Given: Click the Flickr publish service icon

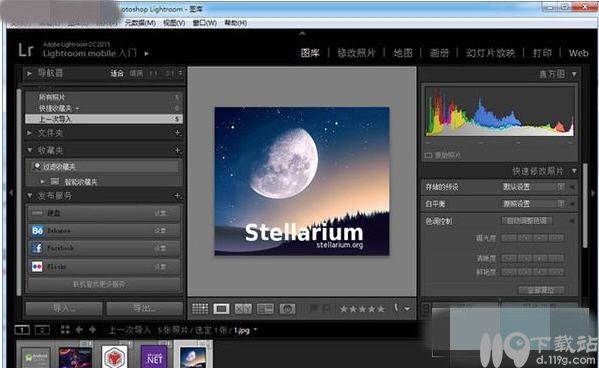Looking at the screenshot, I should [37, 266].
